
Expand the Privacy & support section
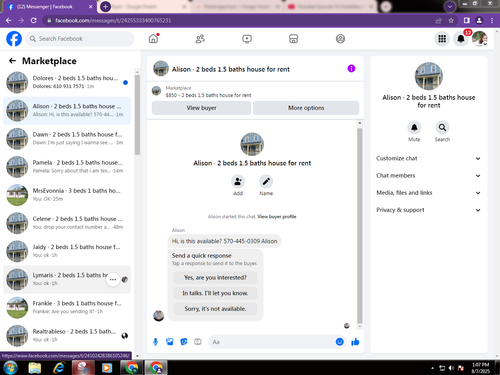(428, 210)
